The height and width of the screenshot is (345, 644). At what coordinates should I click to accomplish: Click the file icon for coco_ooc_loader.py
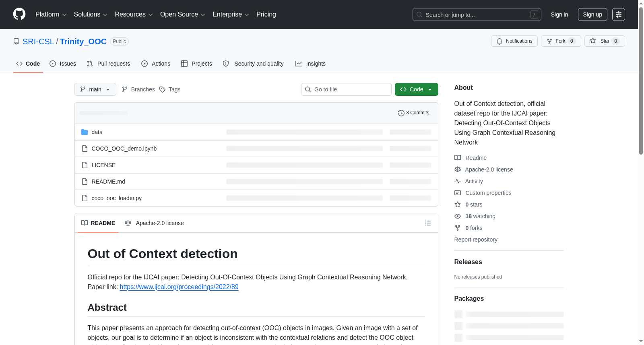point(85,198)
